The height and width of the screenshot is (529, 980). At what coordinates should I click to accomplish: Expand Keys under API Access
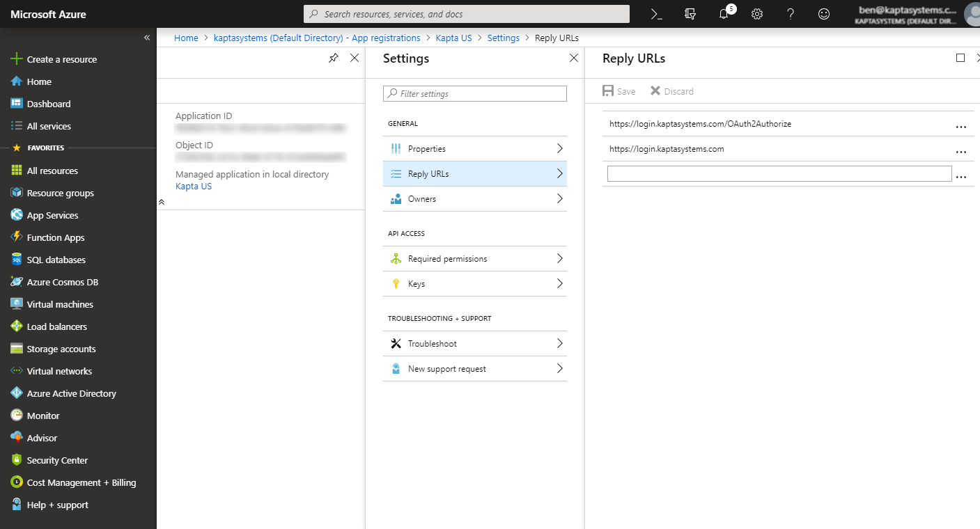(559, 283)
